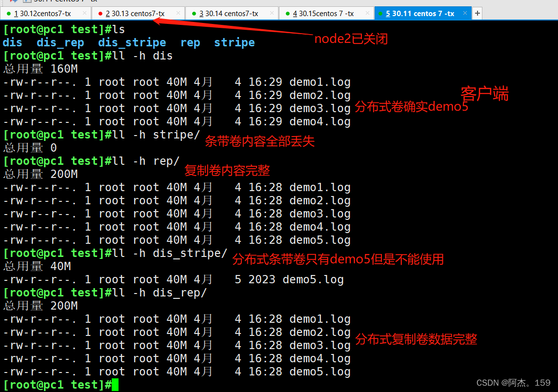Click the '总用量 40M' line
Image resolution: width=558 pixels, height=392 pixels.
click(37, 266)
